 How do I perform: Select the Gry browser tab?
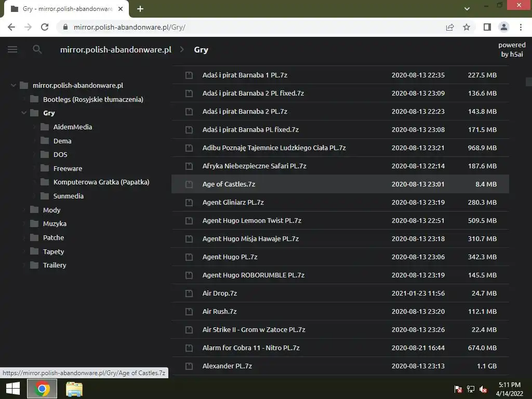pyautogui.click(x=67, y=9)
